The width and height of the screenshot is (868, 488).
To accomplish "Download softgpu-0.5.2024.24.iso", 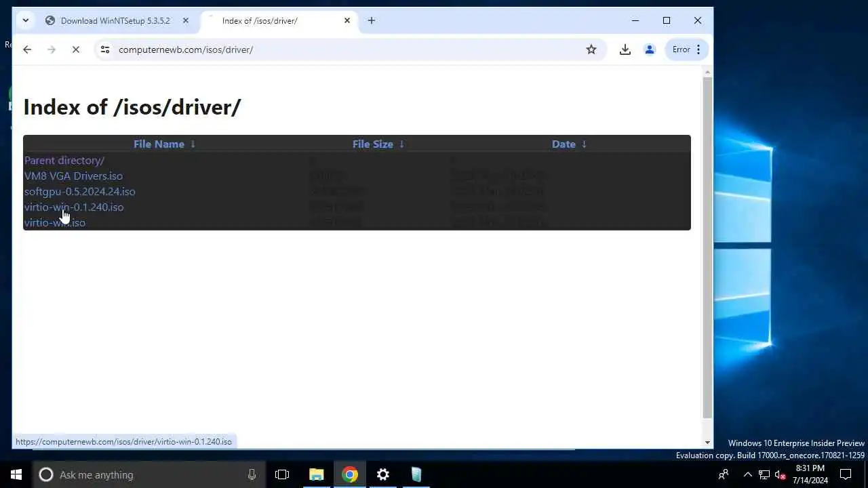I will click(80, 192).
